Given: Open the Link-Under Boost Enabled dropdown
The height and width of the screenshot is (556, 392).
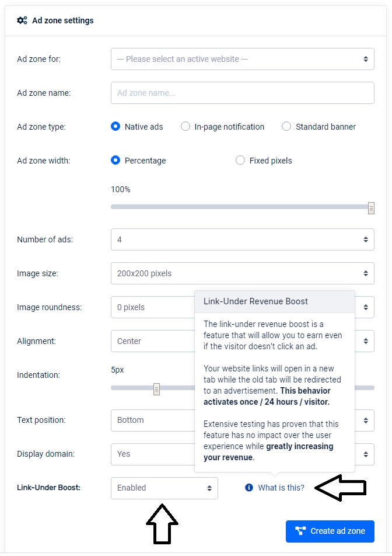Looking at the screenshot, I should pyautogui.click(x=164, y=488).
